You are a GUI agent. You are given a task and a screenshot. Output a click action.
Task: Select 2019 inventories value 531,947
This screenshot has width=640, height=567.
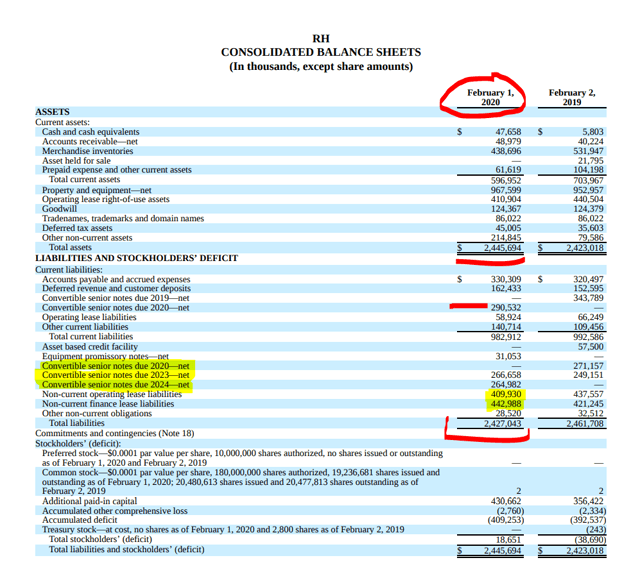coord(588,151)
